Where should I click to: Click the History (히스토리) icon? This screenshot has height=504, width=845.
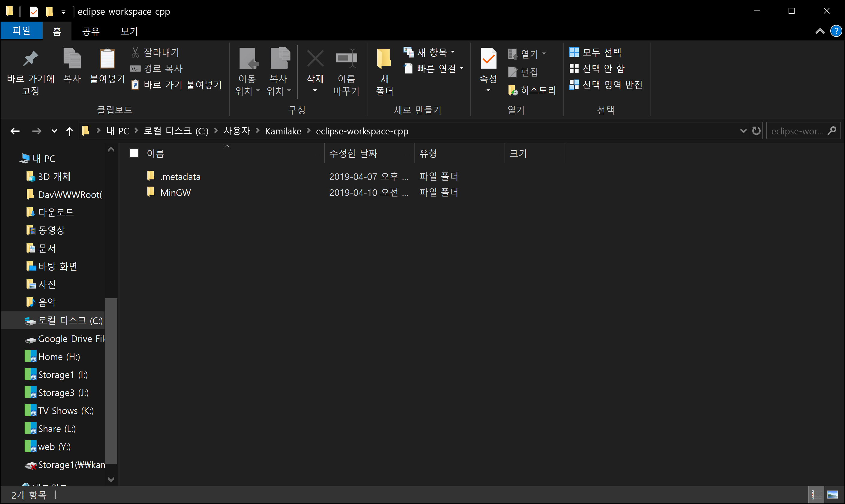513,90
